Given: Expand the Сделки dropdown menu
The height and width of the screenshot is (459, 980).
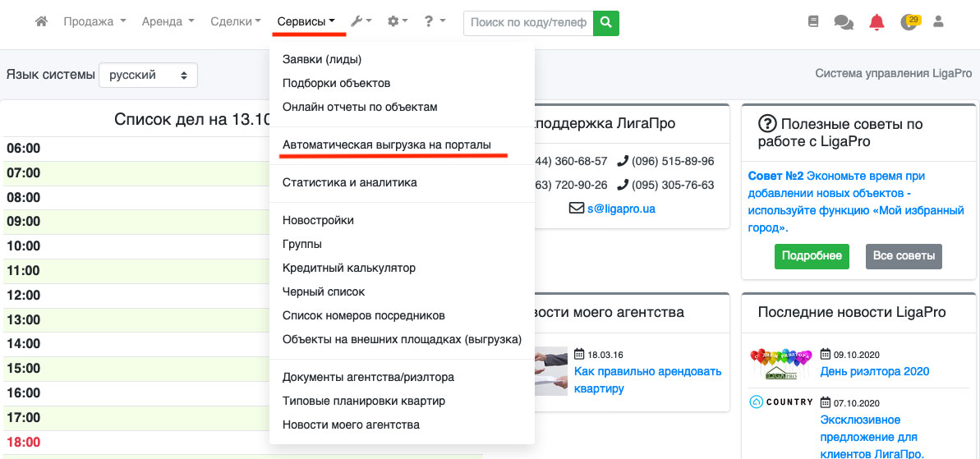Looking at the screenshot, I should pos(235,22).
